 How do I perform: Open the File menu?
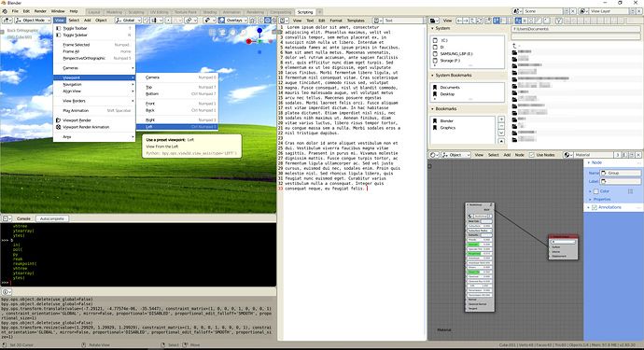tap(15, 11)
